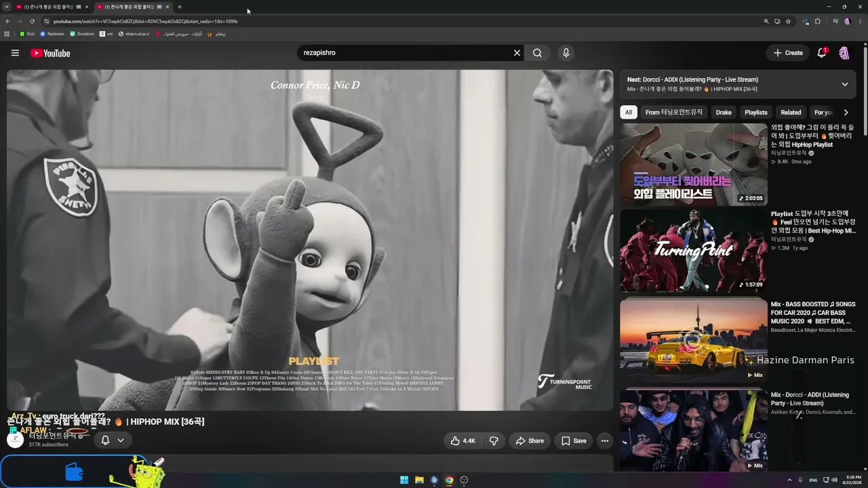
Task: Switch input language via ENG indicator
Action: coord(813,480)
